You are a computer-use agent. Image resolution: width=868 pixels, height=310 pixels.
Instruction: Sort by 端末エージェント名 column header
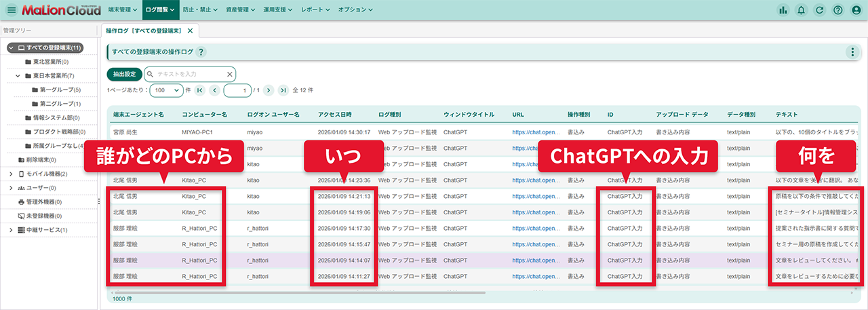click(x=138, y=114)
